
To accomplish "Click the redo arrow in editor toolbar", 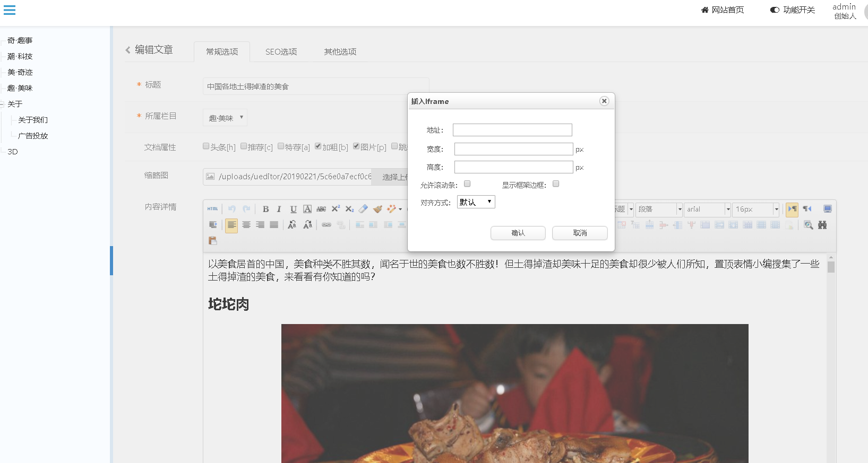I will point(246,209).
